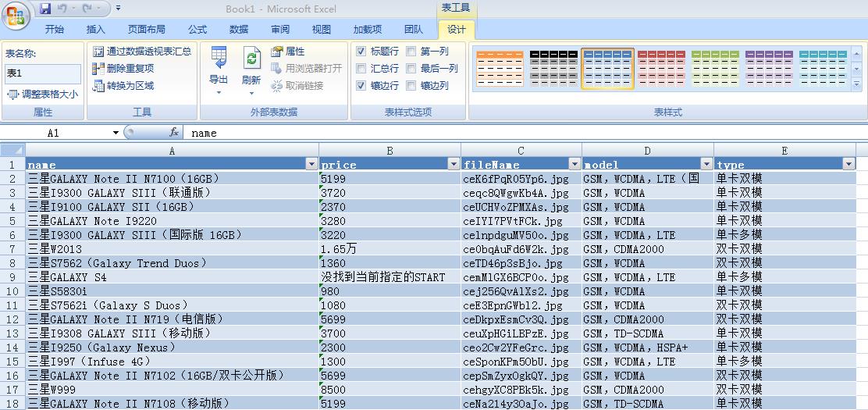Open the price column filter dropdown
The width and height of the screenshot is (868, 410).
(454, 164)
